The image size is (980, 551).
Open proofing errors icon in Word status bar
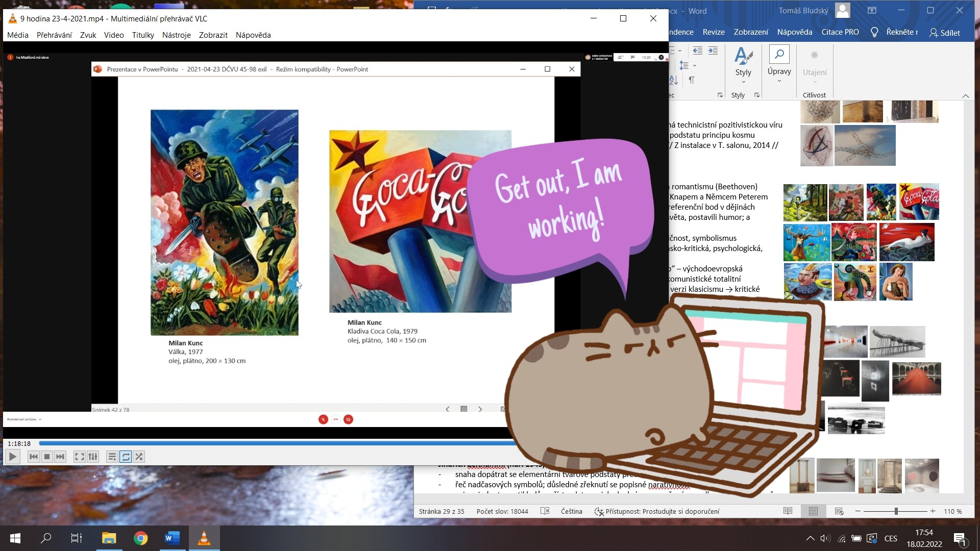click(x=545, y=511)
